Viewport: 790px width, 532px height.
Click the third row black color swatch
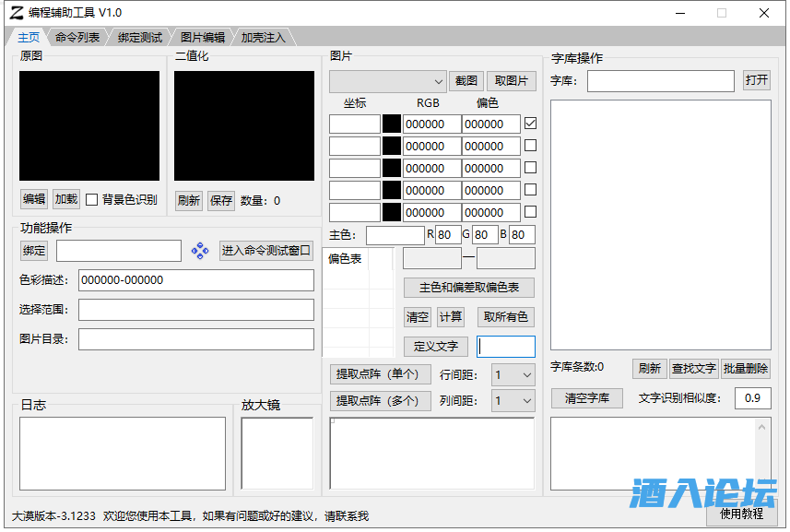392,168
